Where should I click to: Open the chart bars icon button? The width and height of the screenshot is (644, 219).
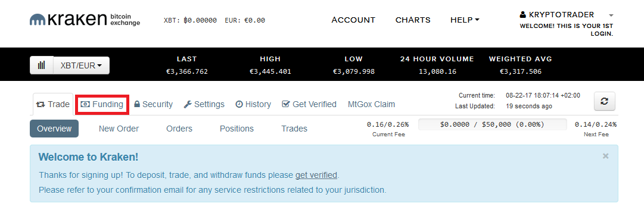tap(42, 65)
